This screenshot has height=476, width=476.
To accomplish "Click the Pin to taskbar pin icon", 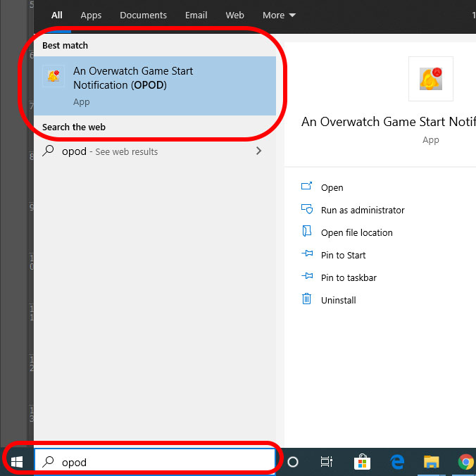I will tap(307, 275).
